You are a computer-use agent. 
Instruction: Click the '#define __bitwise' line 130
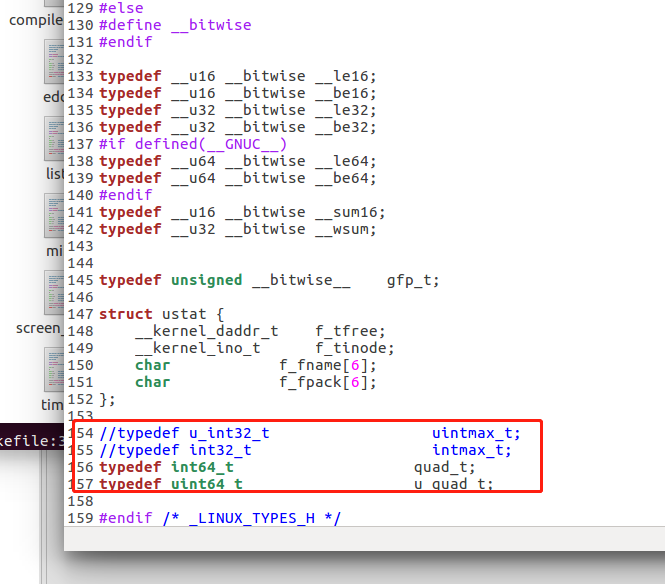tap(175, 25)
